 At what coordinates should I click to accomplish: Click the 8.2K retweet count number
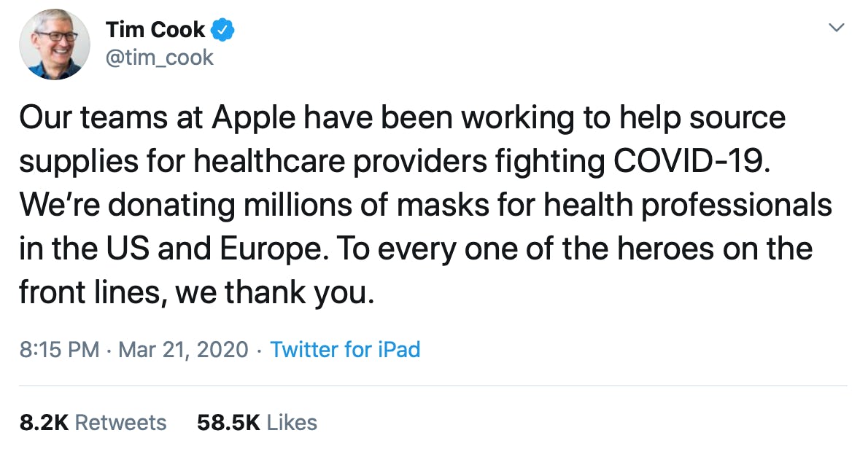click(43, 422)
